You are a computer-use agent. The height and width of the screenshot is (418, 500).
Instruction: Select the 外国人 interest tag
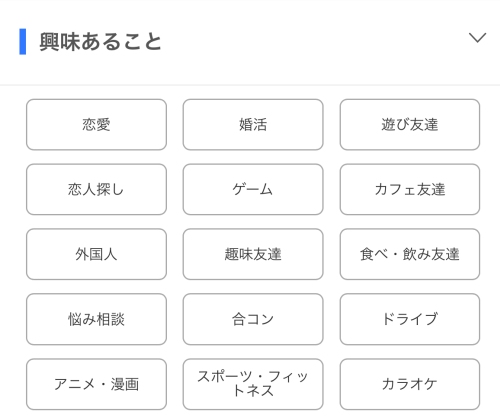(96, 254)
